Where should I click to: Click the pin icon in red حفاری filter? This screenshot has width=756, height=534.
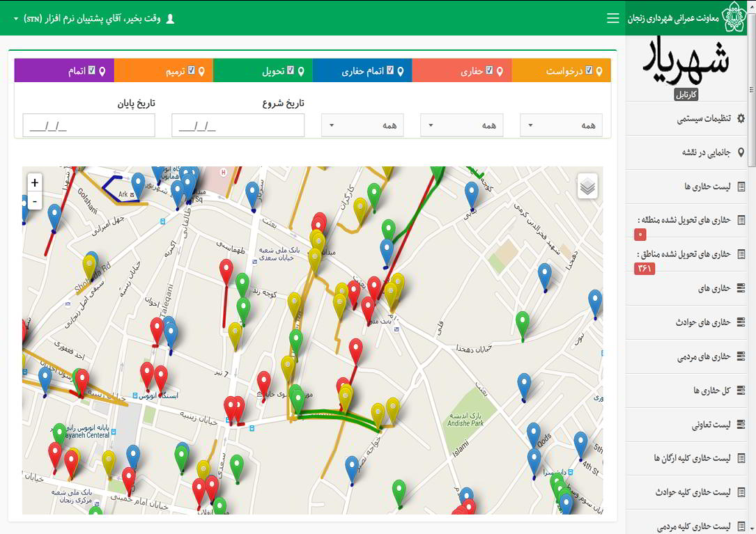[500, 71]
